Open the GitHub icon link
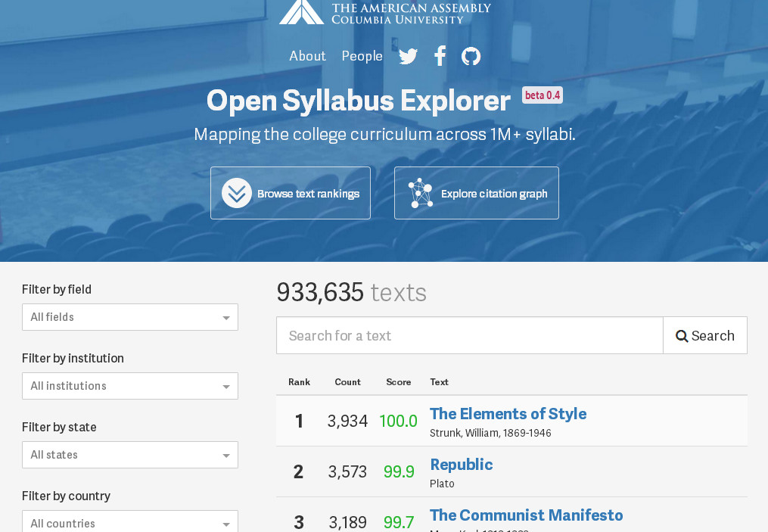 471,56
